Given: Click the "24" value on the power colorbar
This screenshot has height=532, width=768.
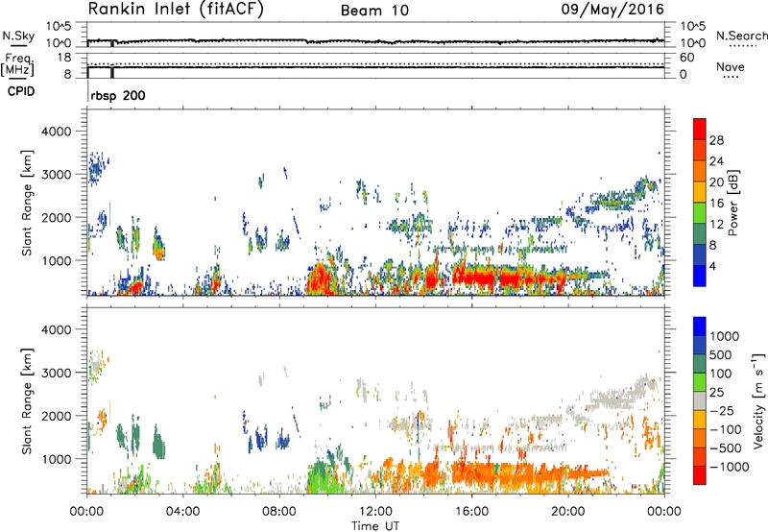Looking at the screenshot, I should click(x=716, y=161).
